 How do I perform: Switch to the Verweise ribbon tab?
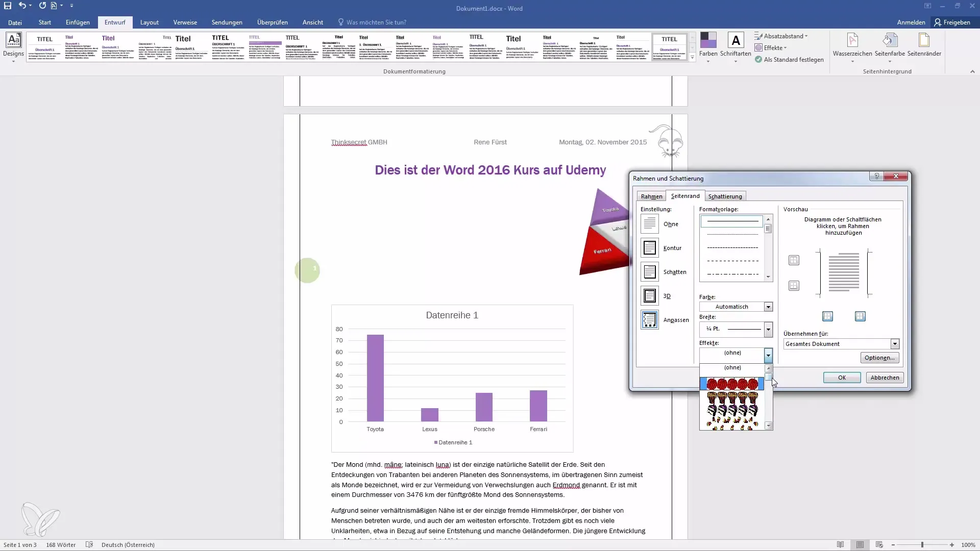click(185, 22)
